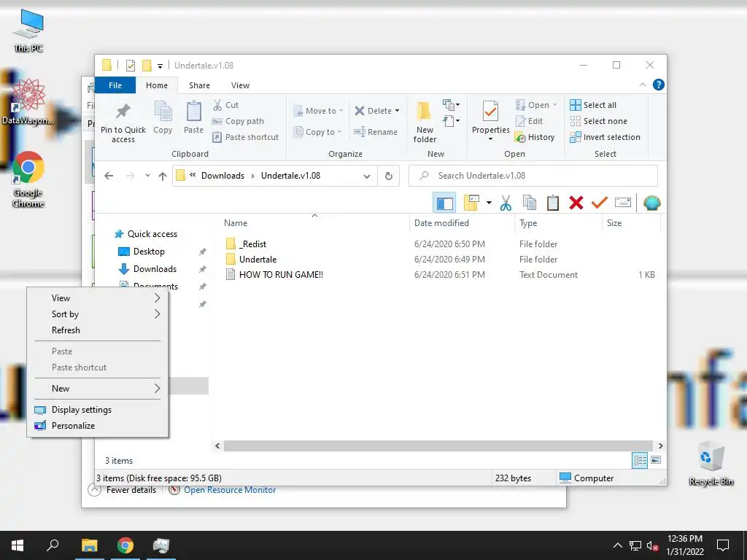This screenshot has height=560, width=747.
Task: Expand the address bar history dropdown
Action: [367, 176]
